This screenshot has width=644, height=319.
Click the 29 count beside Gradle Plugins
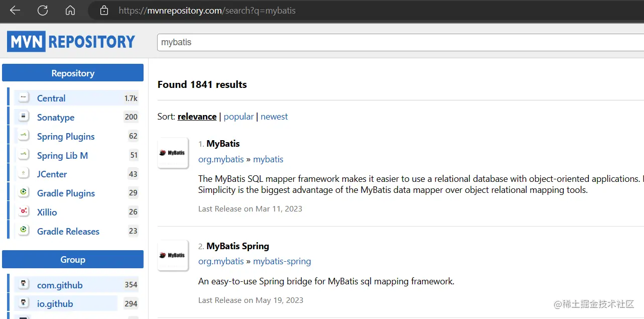tap(133, 192)
